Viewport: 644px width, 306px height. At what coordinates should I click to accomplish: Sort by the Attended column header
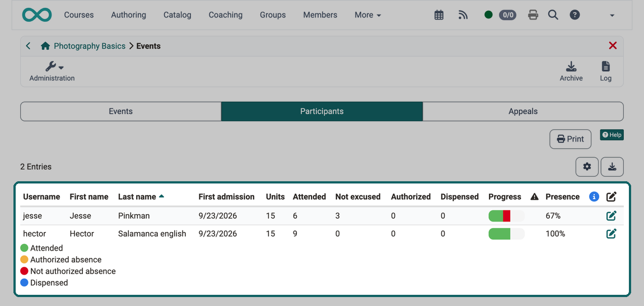point(309,197)
